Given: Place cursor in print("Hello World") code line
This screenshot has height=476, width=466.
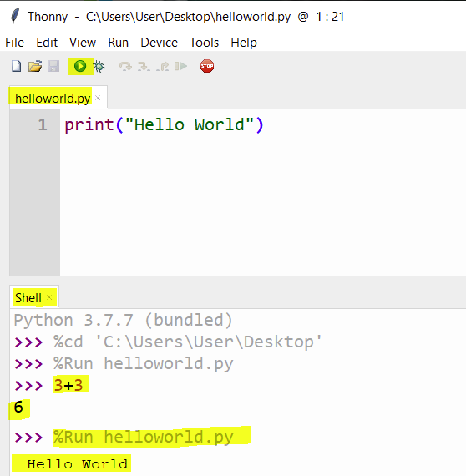Looking at the screenshot, I should (x=164, y=124).
